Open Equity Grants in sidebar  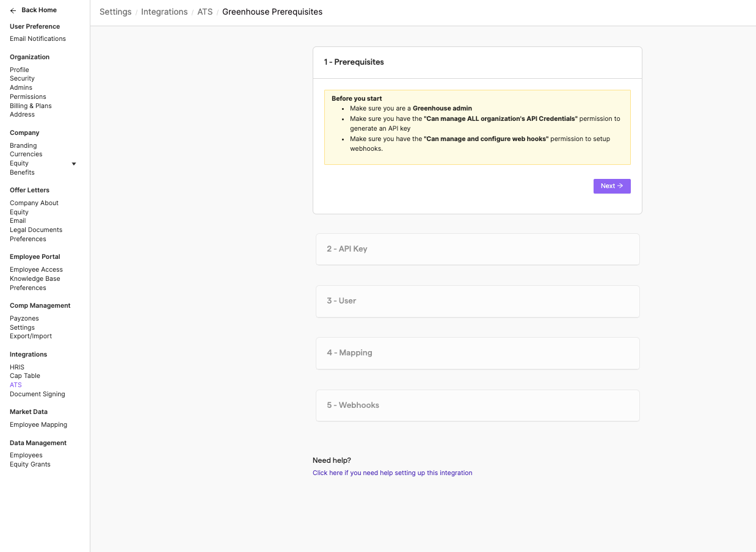[30, 464]
